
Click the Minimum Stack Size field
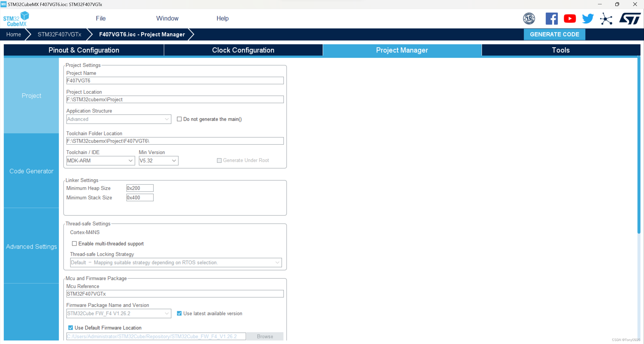click(140, 198)
